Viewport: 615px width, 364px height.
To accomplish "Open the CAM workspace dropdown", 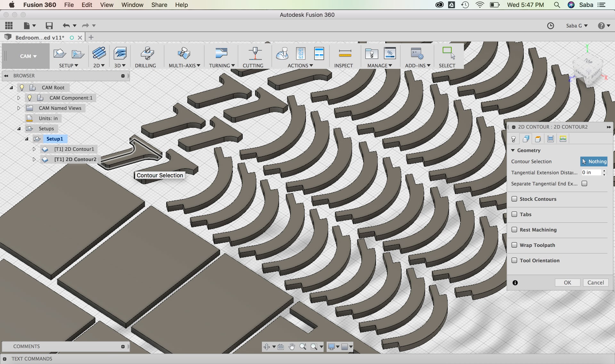I will pyautogui.click(x=28, y=56).
